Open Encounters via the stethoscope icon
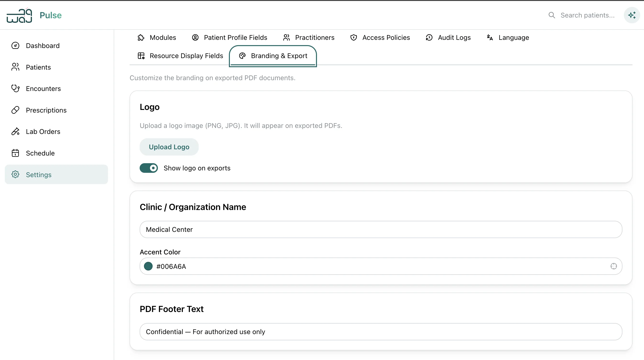 15,89
